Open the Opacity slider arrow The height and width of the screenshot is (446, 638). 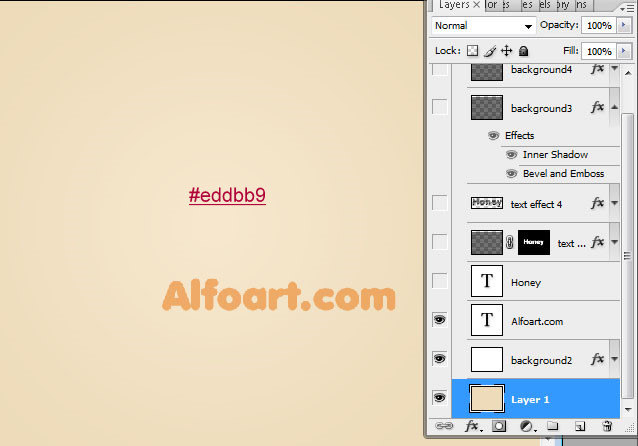(624, 25)
